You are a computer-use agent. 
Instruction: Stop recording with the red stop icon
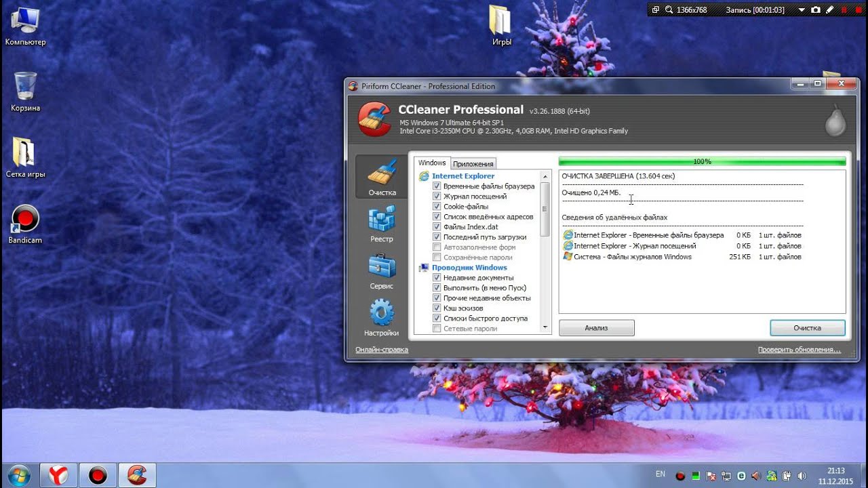[x=859, y=10]
